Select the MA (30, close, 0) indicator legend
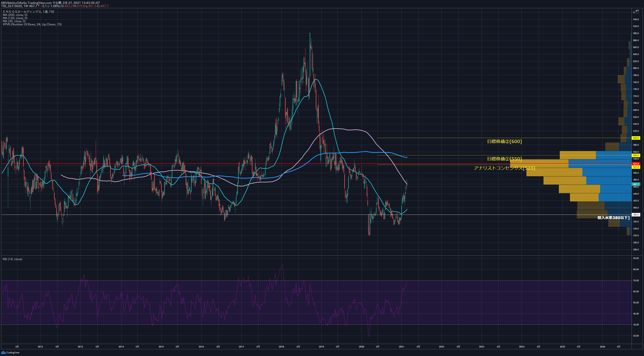644x356 pixels. [14, 21]
